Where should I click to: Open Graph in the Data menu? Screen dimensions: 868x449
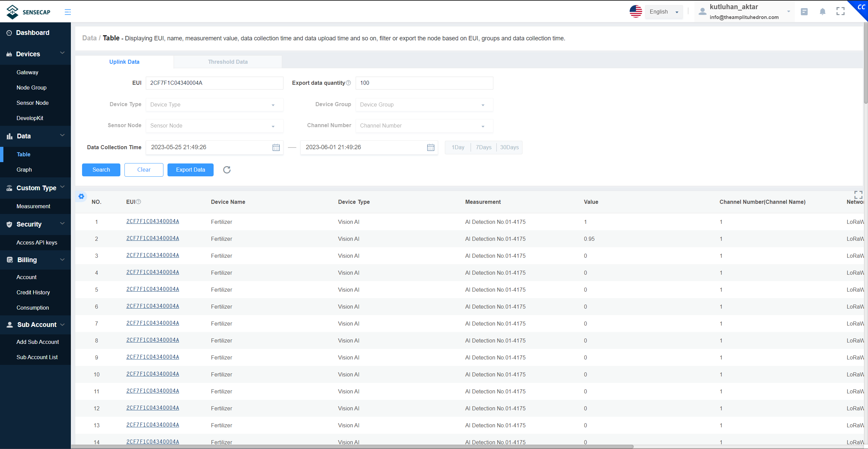point(24,170)
